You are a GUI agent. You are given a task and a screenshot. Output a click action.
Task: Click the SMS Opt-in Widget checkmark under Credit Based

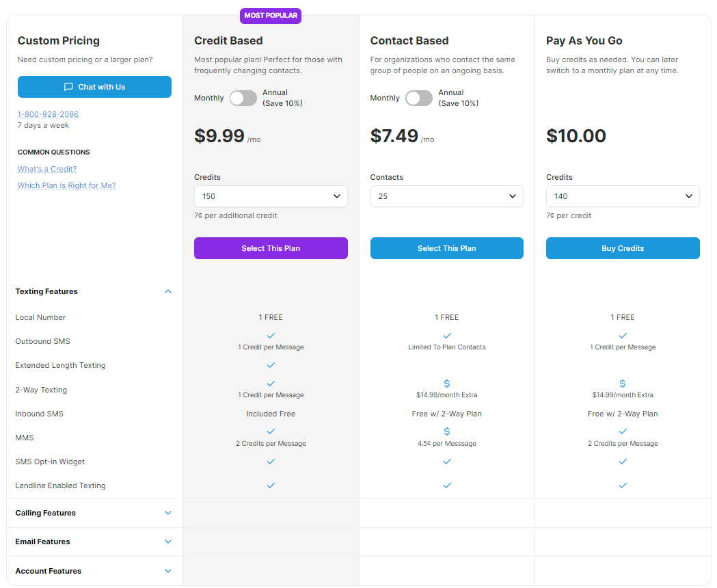point(271,462)
